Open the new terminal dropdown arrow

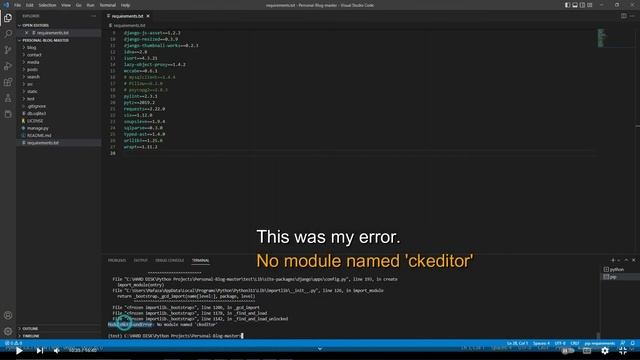coord(619,260)
